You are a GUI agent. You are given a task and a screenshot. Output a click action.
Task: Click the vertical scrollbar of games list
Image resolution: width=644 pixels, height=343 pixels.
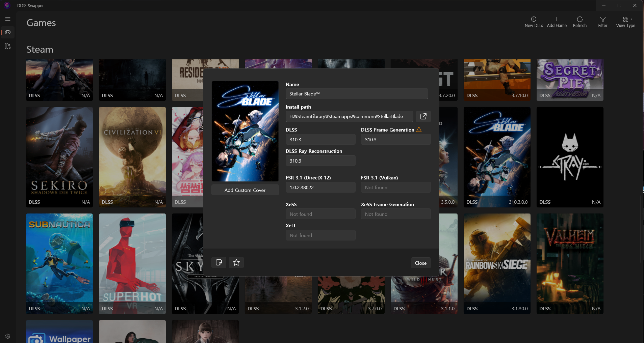pos(641,229)
